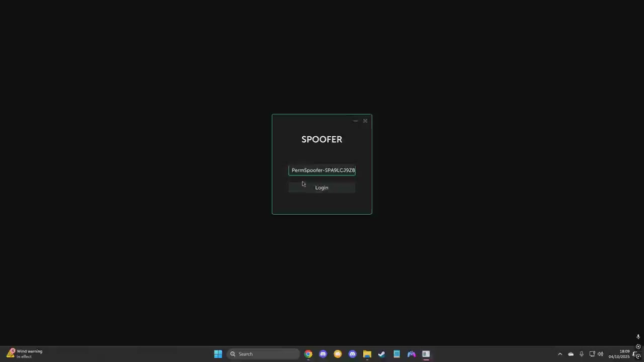The image size is (644, 362).
Task: Open the volume speaker control
Action: coord(600,354)
